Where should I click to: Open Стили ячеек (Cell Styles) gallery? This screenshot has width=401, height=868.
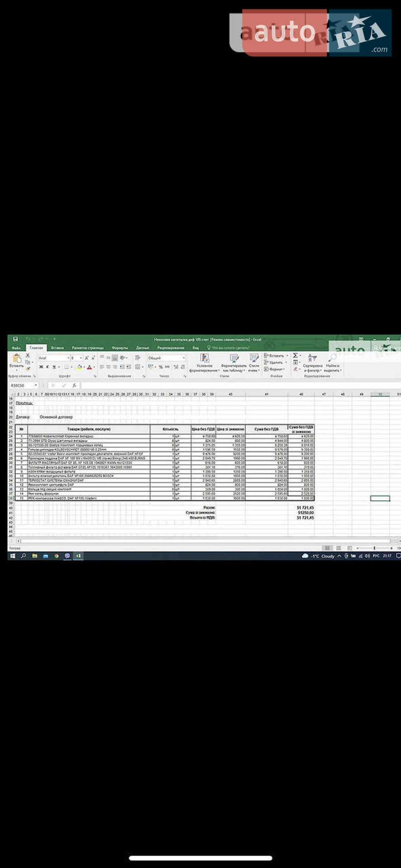coord(254,363)
